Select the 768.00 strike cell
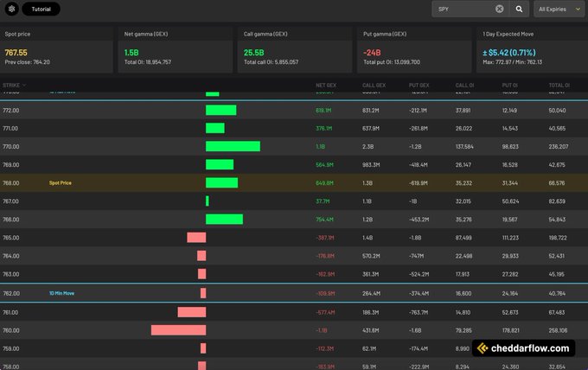588x370 pixels. (x=11, y=183)
